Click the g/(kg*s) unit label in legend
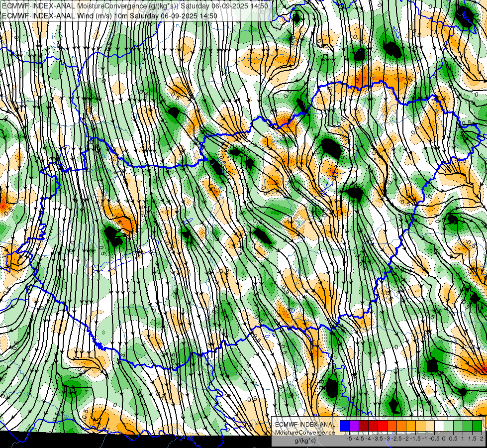The image size is (487, 448). coord(305,441)
